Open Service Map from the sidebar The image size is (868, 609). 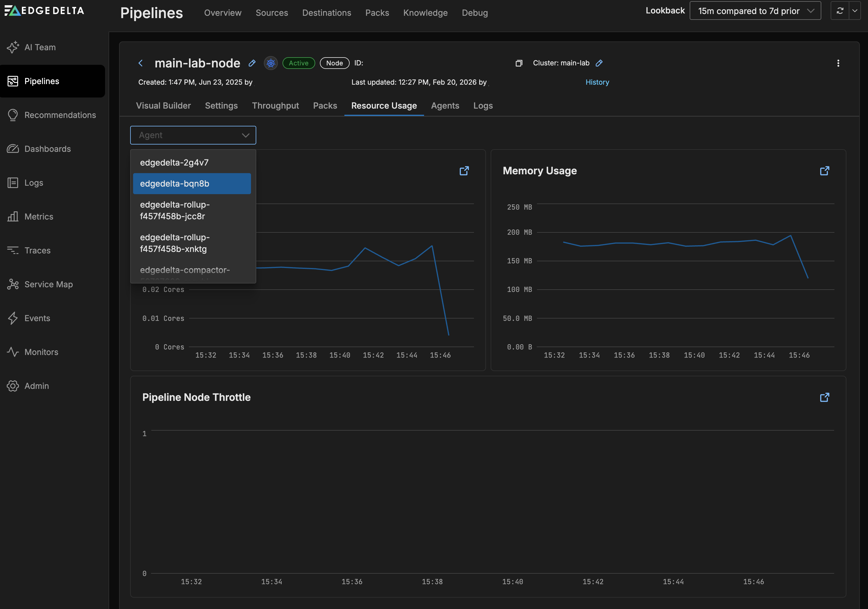pyautogui.click(x=48, y=284)
